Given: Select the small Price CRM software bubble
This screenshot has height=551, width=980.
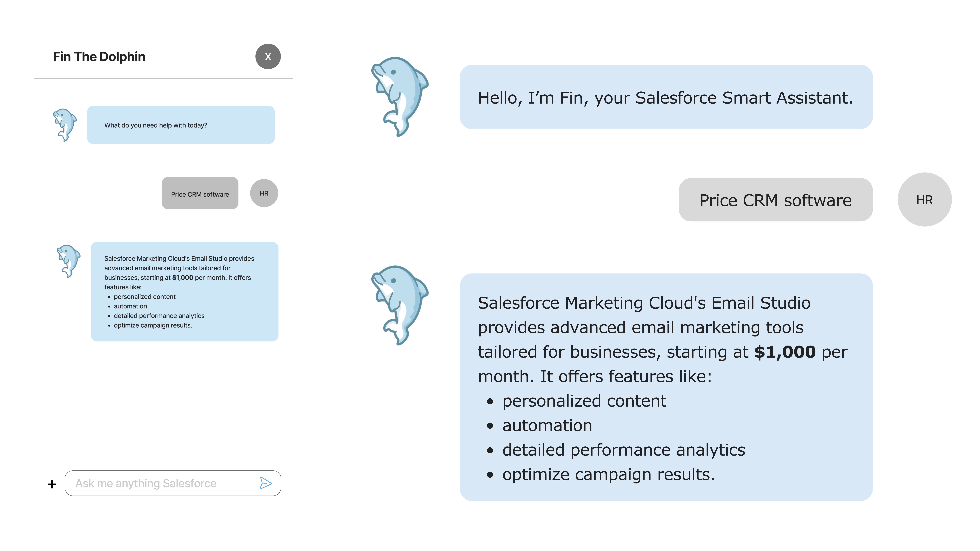Looking at the screenshot, I should point(200,193).
